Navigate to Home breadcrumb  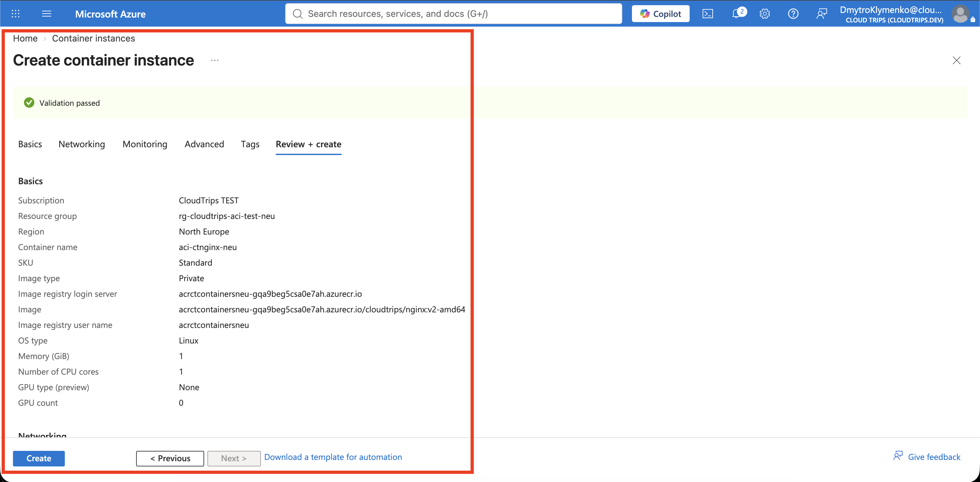tap(25, 39)
